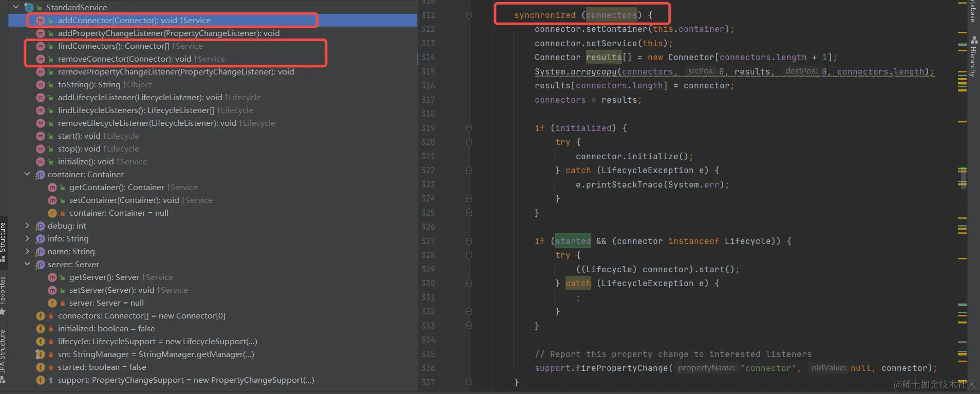Fold try block at line 328

(469, 255)
